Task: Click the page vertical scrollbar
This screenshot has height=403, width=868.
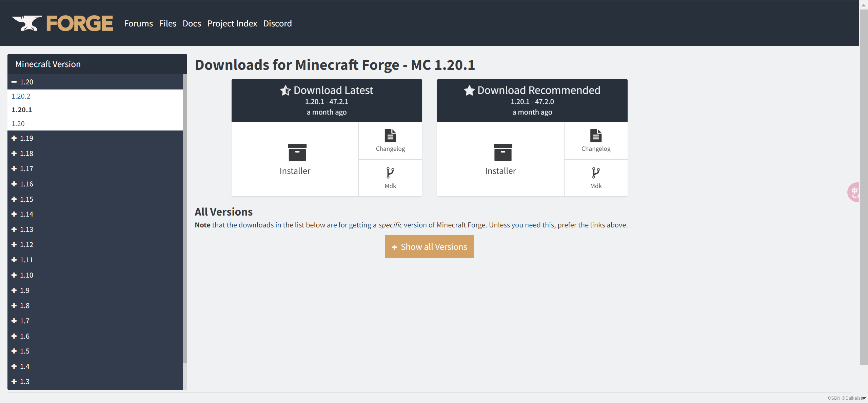Action: click(x=864, y=186)
